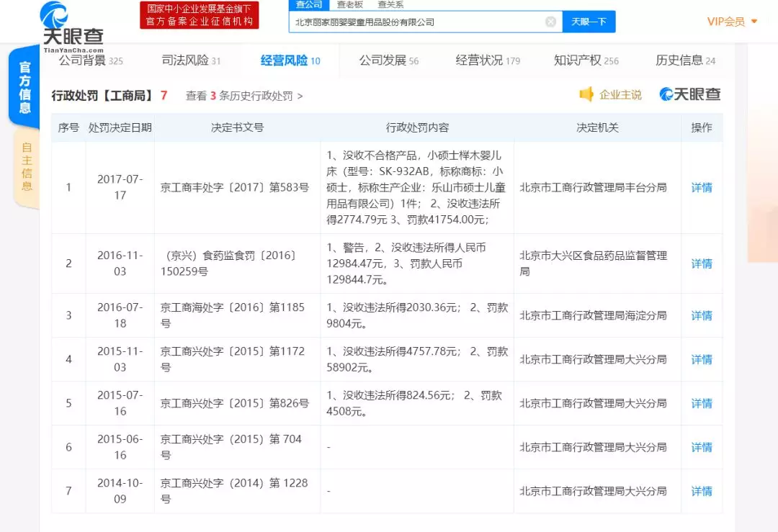Viewport: 778px width, 532px height.
Task: Open the 公司背景 325 tab
Action: (91, 60)
